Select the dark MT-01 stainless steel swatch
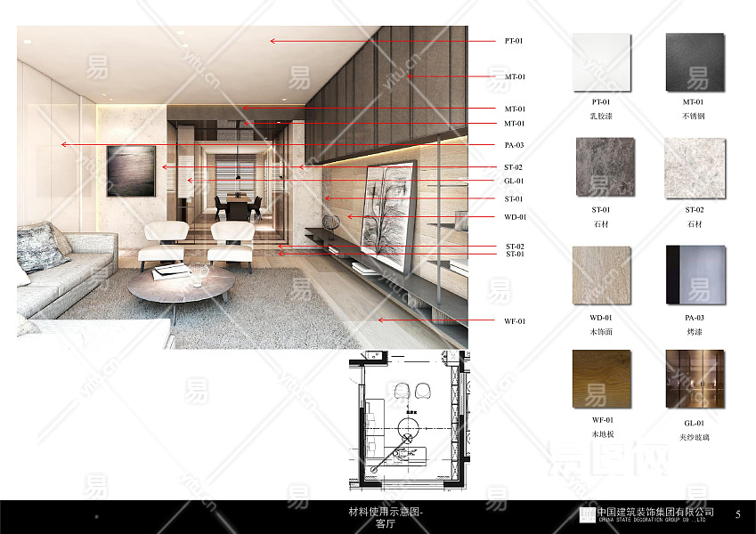Viewport: 756px width, 534px height. coord(695,62)
